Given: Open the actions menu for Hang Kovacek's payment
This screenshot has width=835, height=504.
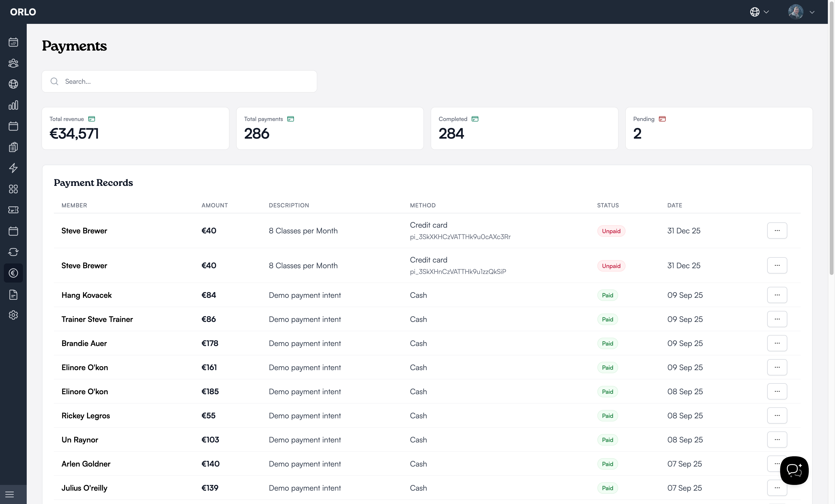Looking at the screenshot, I should tap(777, 295).
